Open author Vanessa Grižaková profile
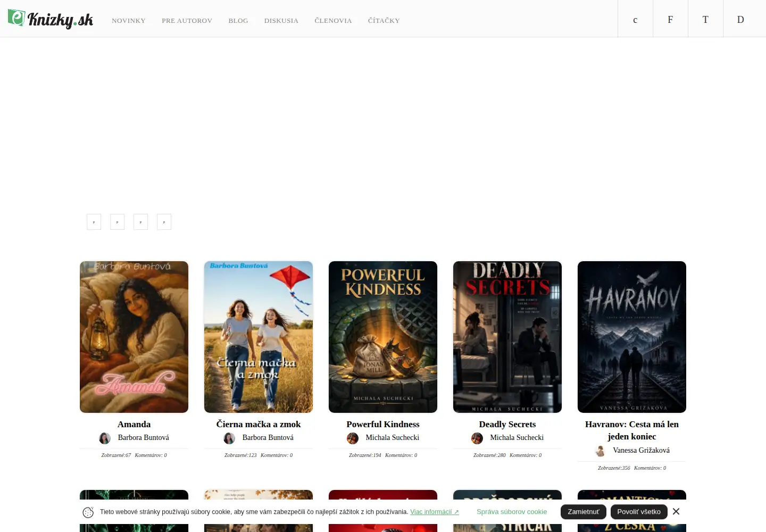This screenshot has height=532, width=766. click(641, 450)
